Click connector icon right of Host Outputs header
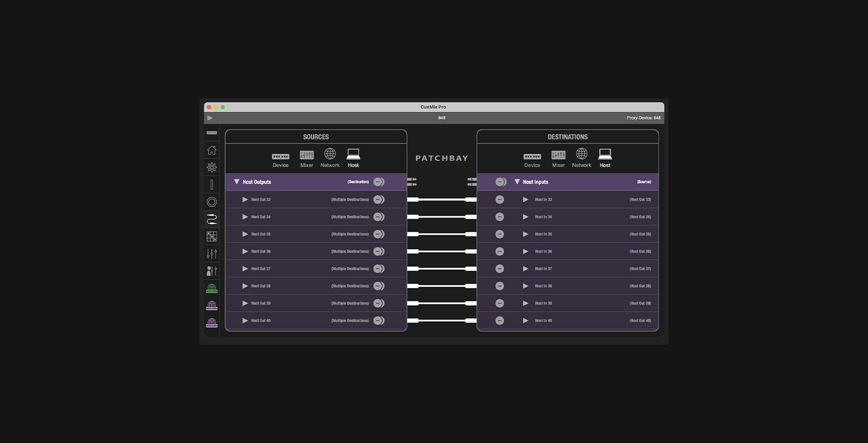Image resolution: width=868 pixels, height=443 pixels. tap(412, 182)
